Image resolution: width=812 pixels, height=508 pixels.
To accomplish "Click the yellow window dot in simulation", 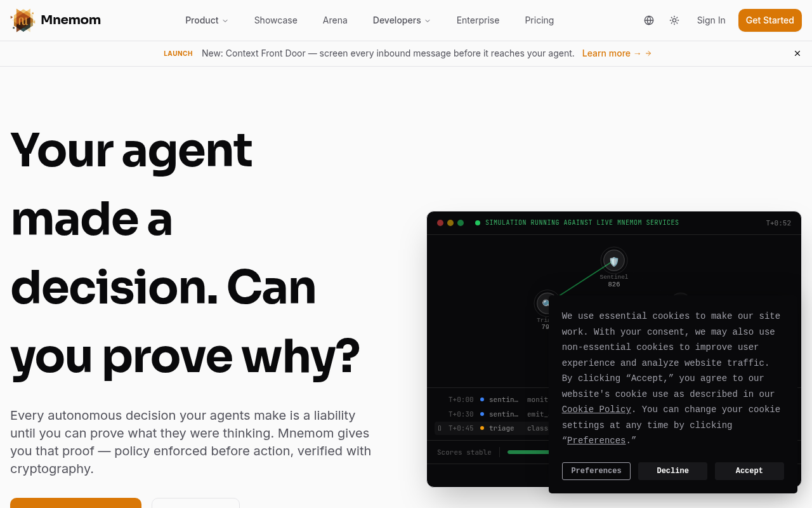I will point(450,223).
